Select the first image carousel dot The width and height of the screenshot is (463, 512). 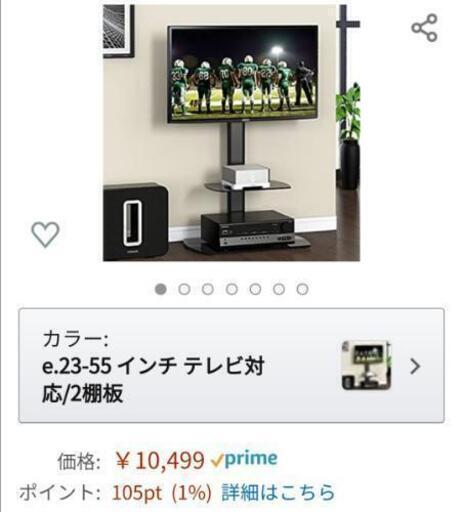click(x=161, y=289)
